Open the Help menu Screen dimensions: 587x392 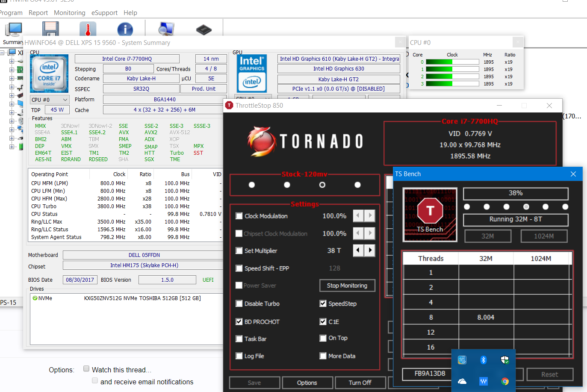pyautogui.click(x=130, y=13)
